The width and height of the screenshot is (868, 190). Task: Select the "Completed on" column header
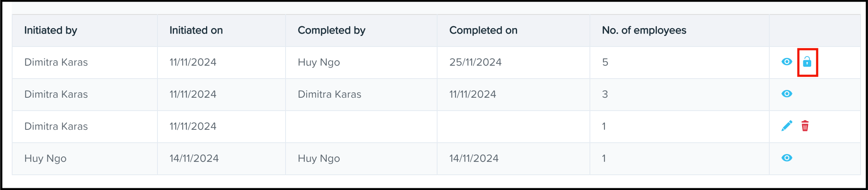click(x=483, y=30)
